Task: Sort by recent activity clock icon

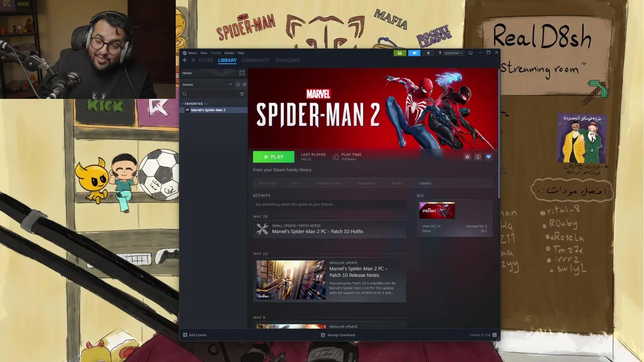Action: pos(238,84)
